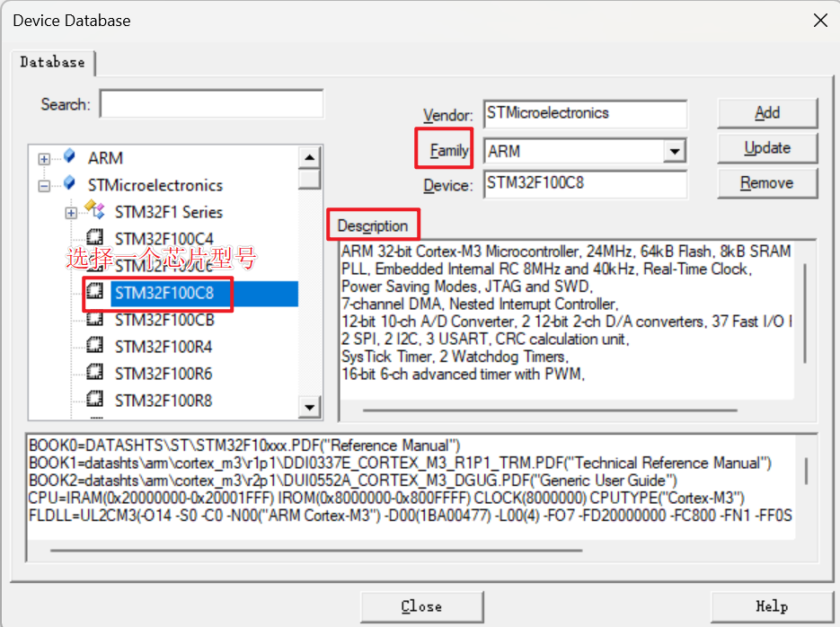
Task: Click the options box vertical scrollbar
Action: pos(806,471)
